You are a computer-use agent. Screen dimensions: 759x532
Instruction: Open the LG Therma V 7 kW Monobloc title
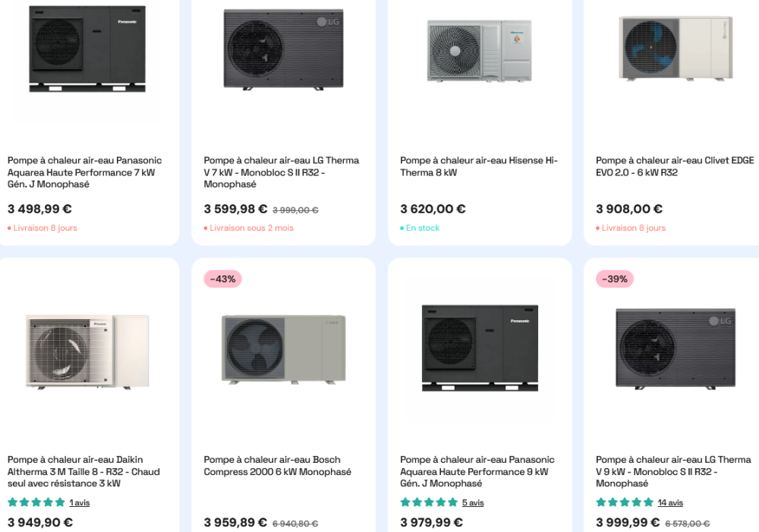pos(282,172)
